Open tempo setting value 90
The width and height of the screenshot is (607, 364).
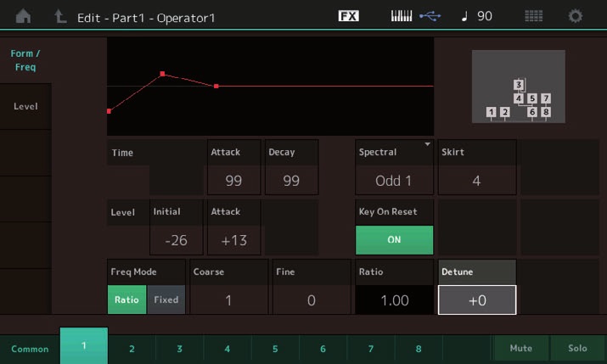click(x=485, y=16)
